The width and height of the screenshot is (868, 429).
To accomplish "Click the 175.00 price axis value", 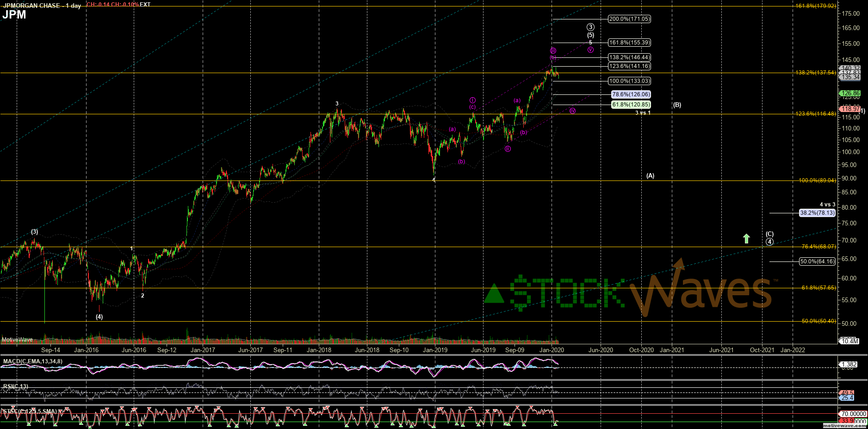I will tap(851, 13).
